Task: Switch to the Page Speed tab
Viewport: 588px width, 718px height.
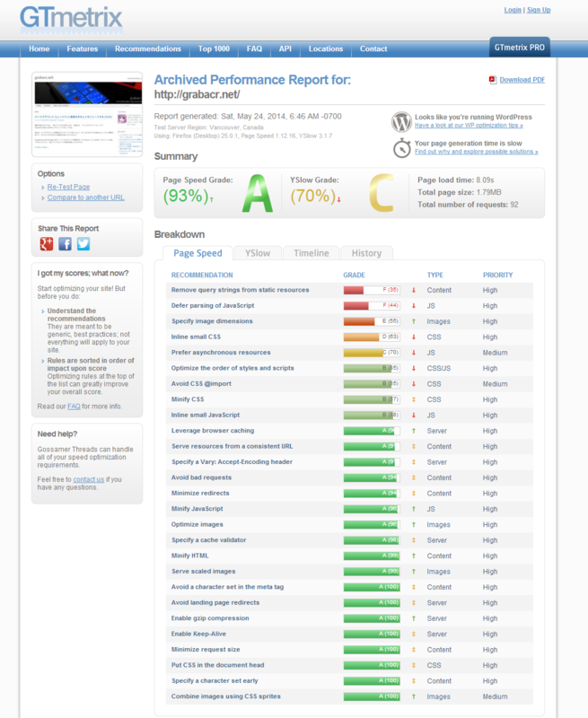Action: [197, 253]
